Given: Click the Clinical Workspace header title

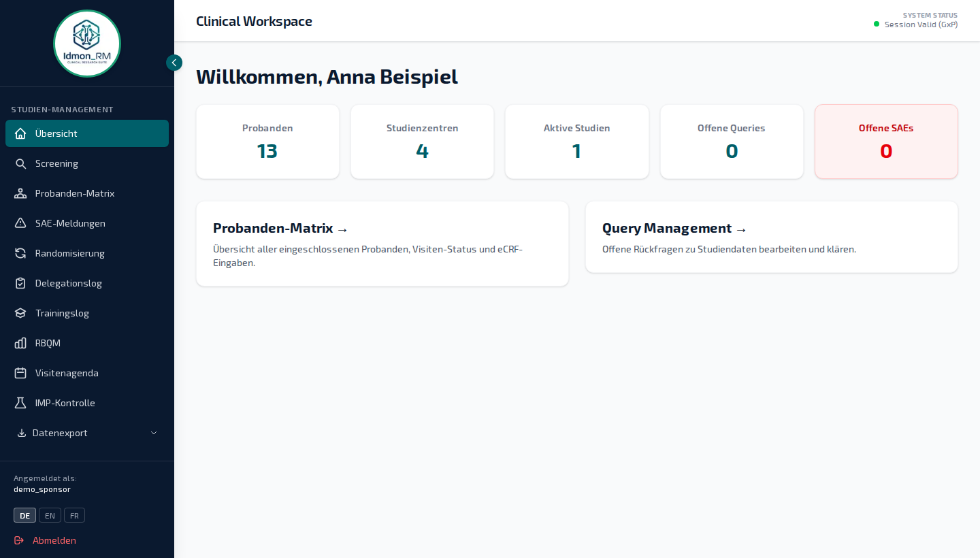Looking at the screenshot, I should point(254,21).
